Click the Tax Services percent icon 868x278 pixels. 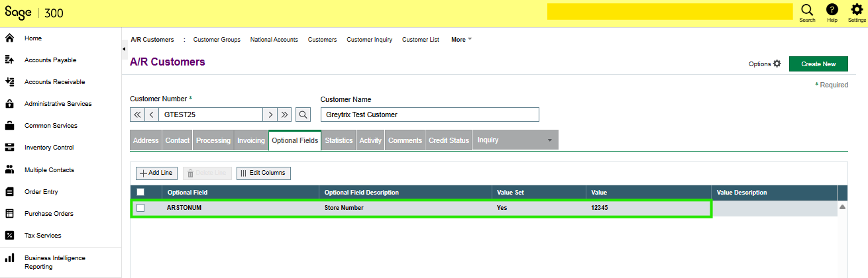(x=10, y=235)
